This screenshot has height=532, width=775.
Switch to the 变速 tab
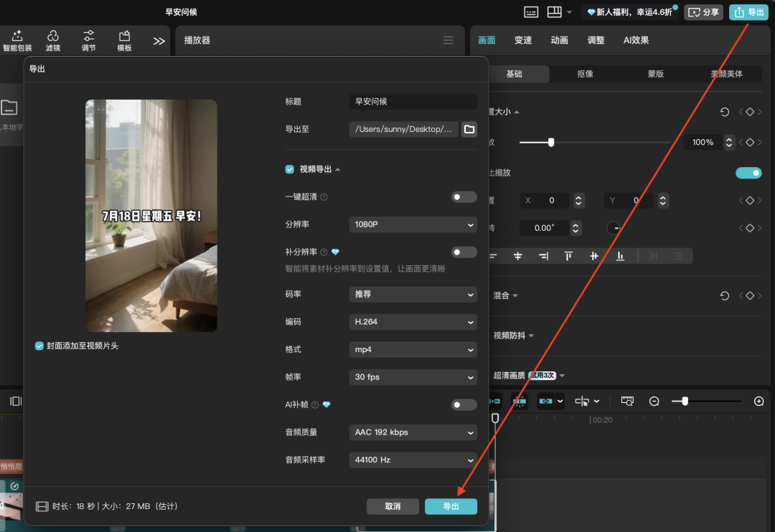523,41
